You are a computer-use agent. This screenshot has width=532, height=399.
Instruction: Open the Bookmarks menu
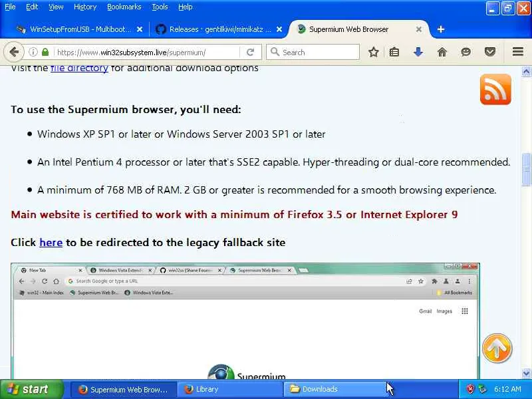click(x=124, y=7)
